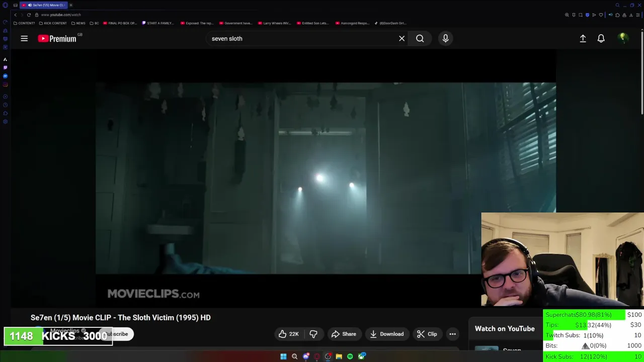Open File Explorer from the taskbar
The width and height of the screenshot is (644, 362).
pyautogui.click(x=339, y=356)
